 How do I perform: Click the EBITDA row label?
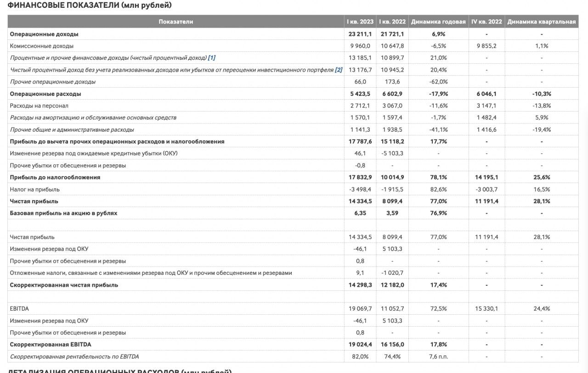(19, 308)
